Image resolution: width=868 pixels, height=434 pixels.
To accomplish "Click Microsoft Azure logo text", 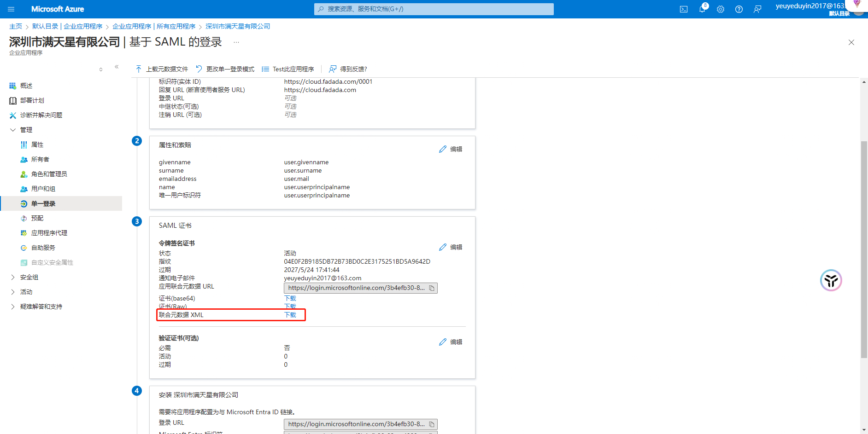I will (58, 9).
